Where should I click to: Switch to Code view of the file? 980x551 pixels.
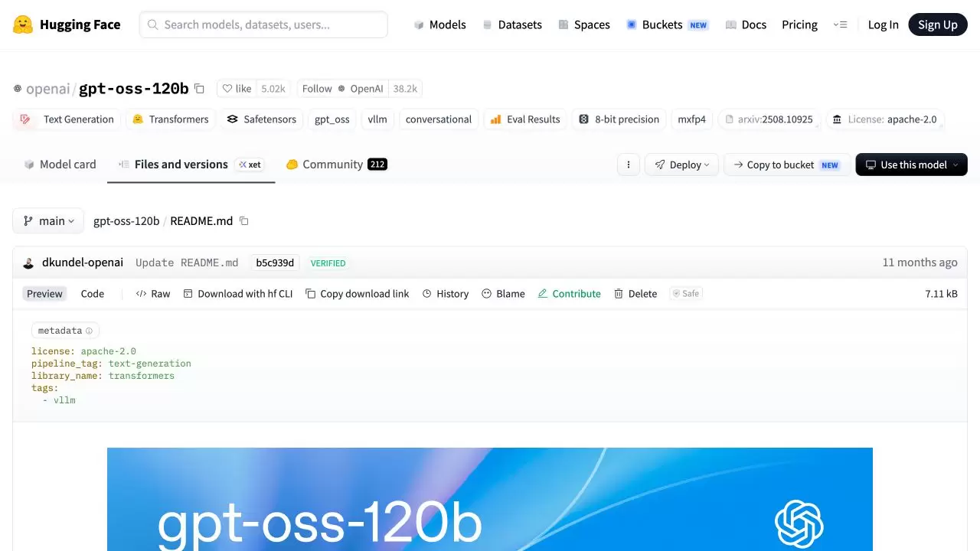coord(93,294)
